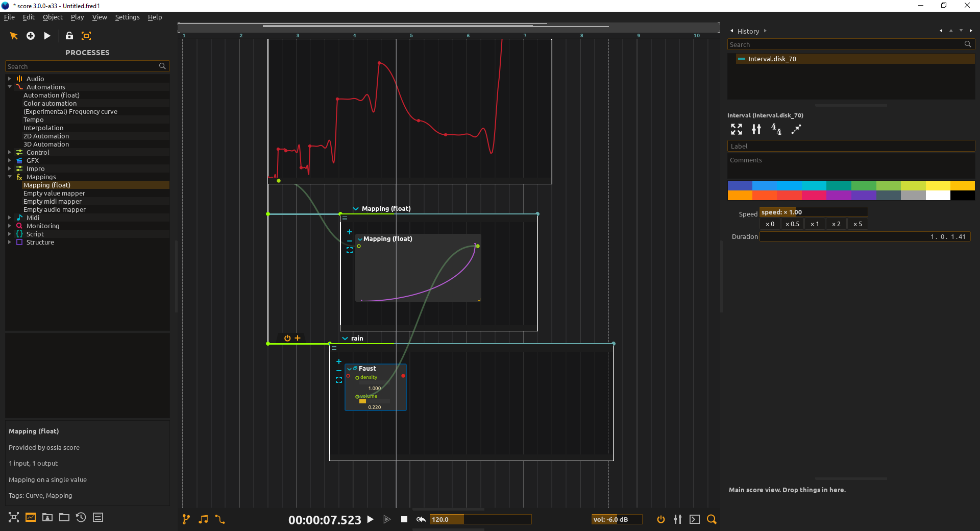
Task: Expand the Control category
Action: (x=10, y=152)
